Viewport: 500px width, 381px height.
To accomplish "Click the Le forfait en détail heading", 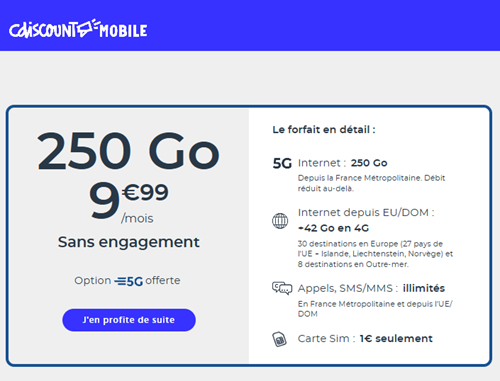I will [324, 129].
